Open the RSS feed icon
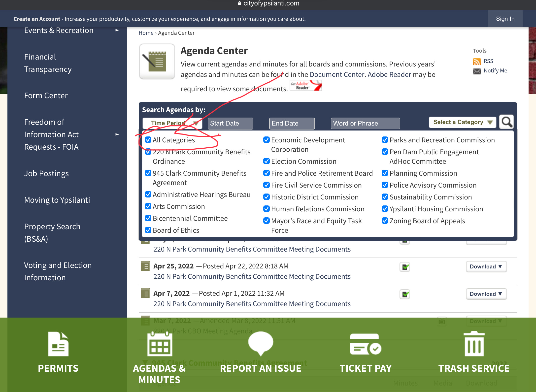536x392 pixels. point(477,61)
